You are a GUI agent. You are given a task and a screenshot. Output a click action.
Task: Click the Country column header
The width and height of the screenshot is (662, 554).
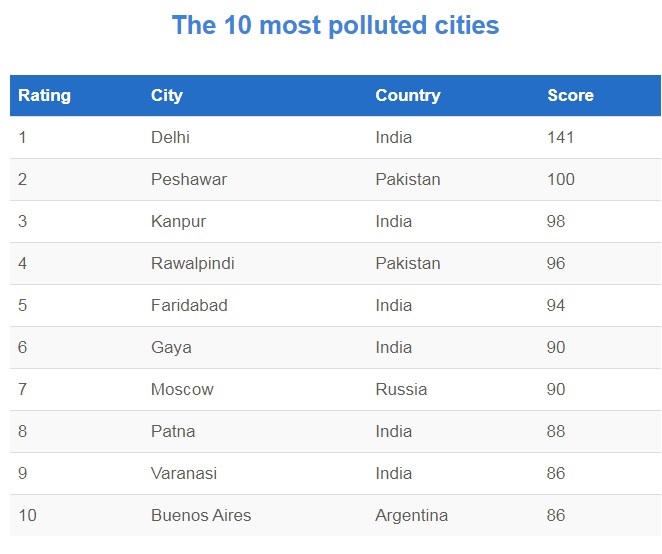407,96
